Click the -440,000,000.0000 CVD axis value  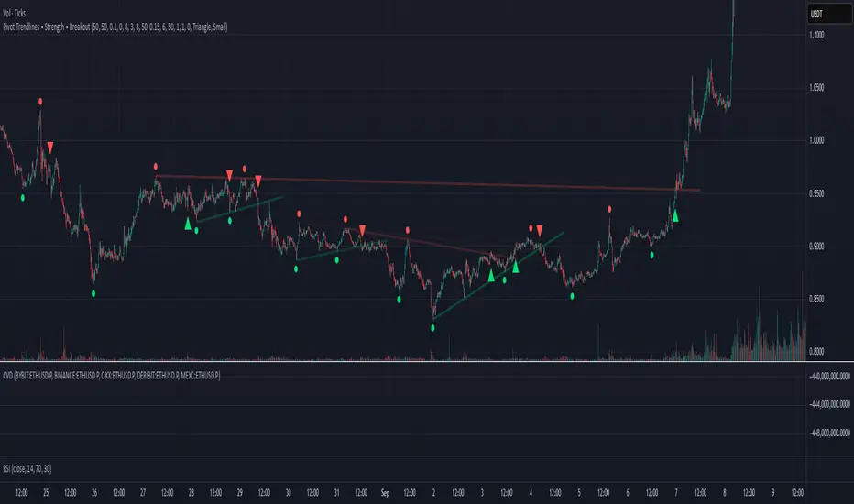coord(830,376)
